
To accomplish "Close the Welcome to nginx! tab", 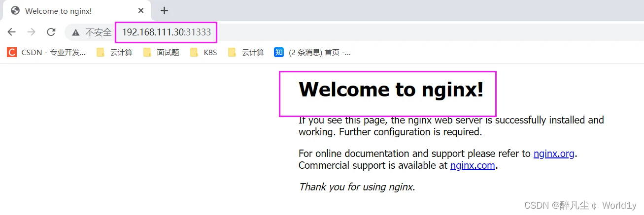I will click(x=141, y=10).
